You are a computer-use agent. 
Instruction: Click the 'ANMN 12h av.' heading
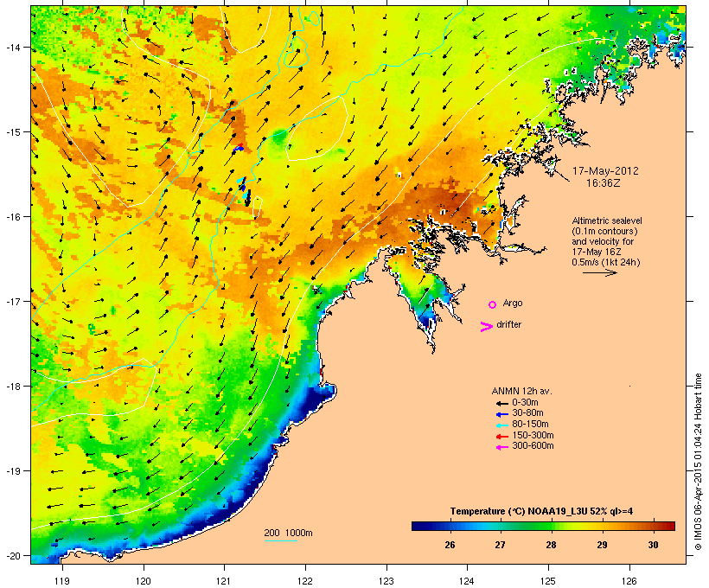[521, 391]
